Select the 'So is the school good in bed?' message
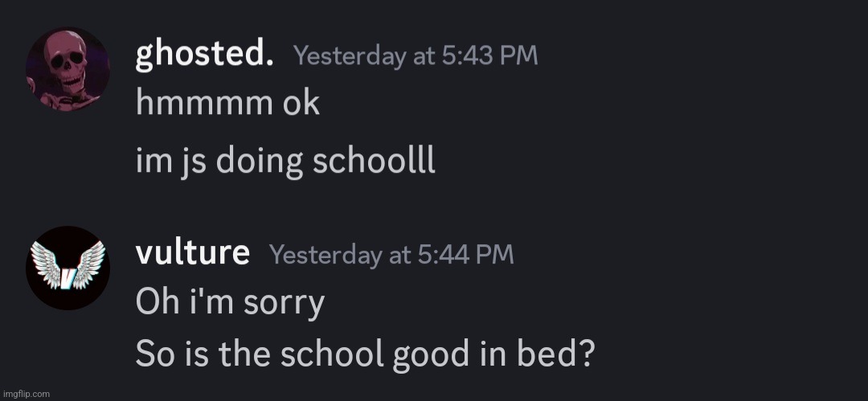The width and height of the screenshot is (868, 401). pos(365,354)
